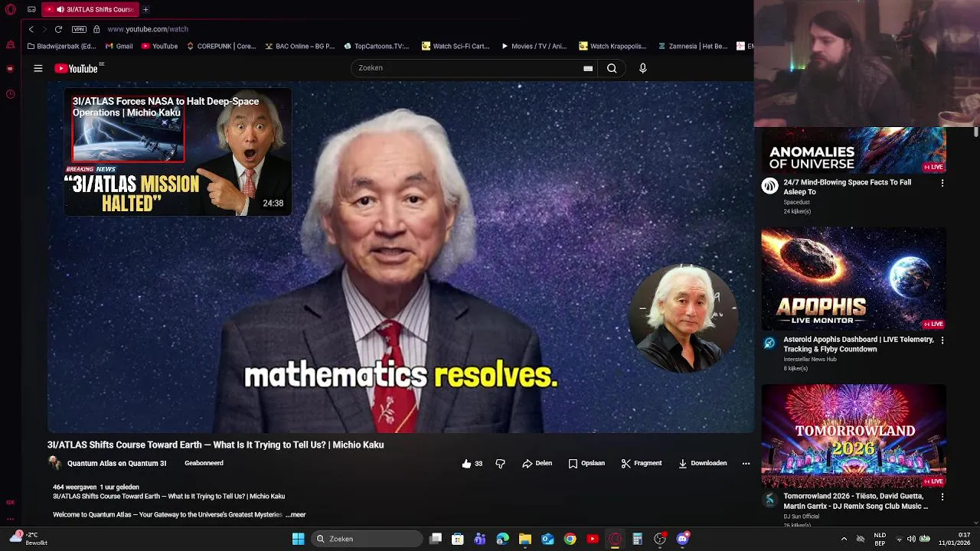Open options menu for Tomorrowland 2026 video
Screen dimensions: 980x551
tap(942, 497)
